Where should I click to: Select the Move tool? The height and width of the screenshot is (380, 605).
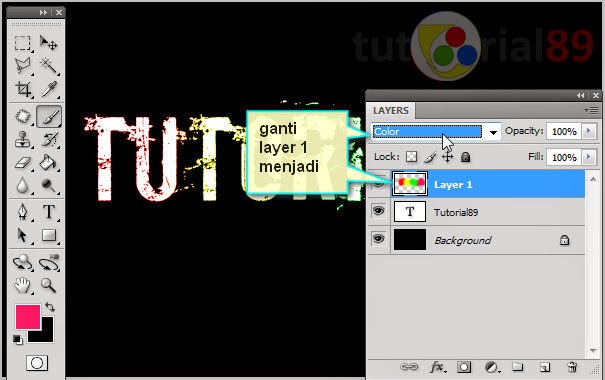(x=49, y=43)
